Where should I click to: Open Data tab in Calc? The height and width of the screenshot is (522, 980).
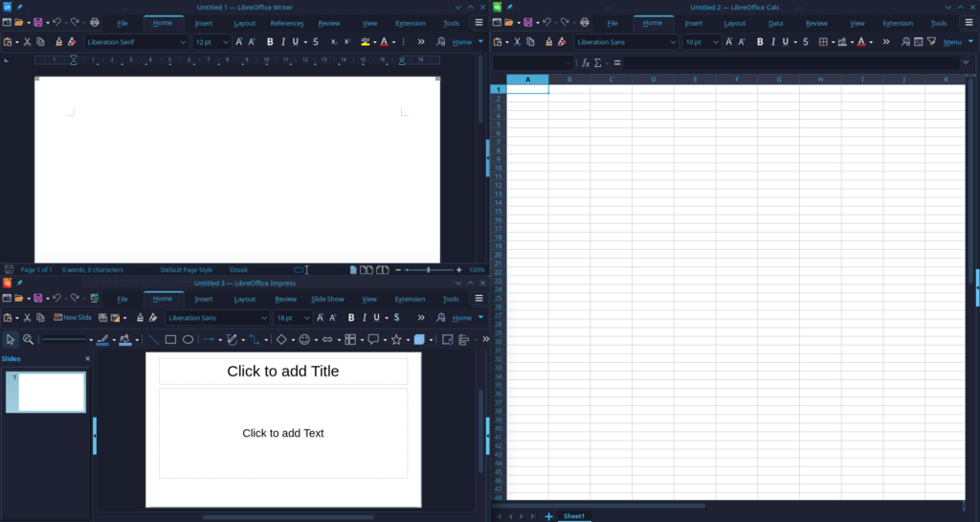tap(775, 23)
